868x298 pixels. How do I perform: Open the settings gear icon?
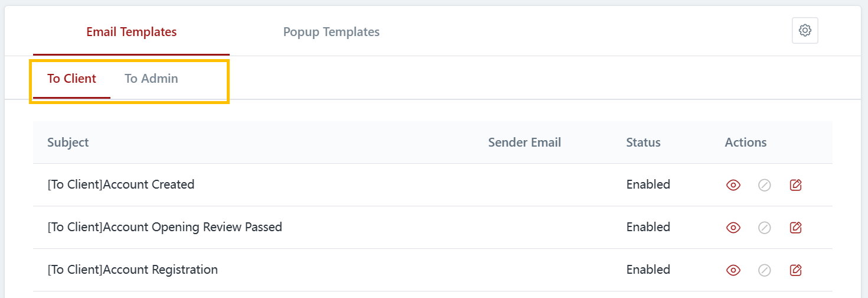click(x=805, y=31)
